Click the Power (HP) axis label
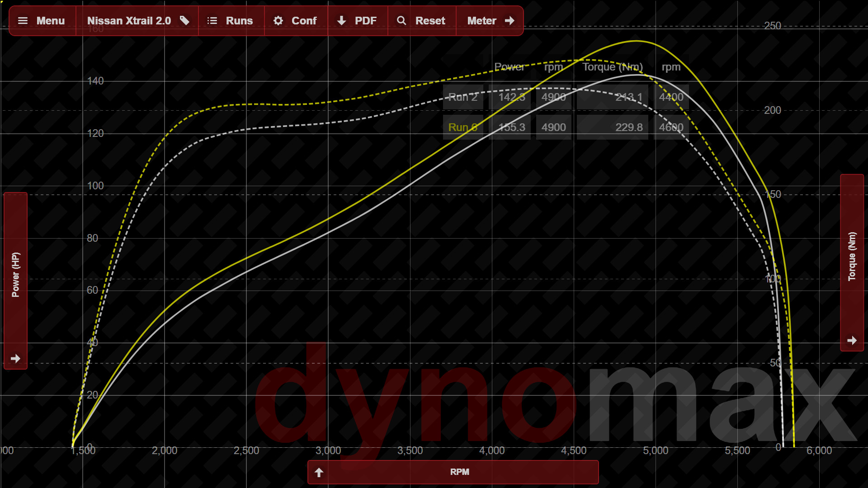Screen dimensions: 868x488 [x=15, y=275]
